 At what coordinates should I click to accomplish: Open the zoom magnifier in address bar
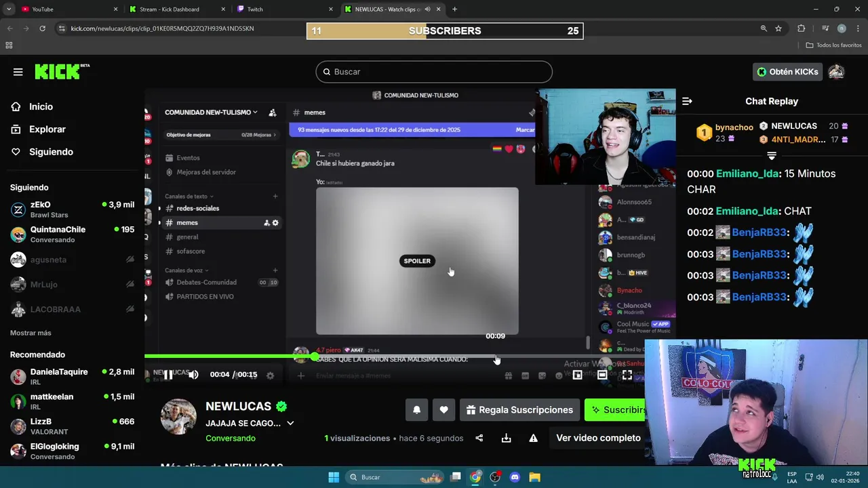[764, 28]
